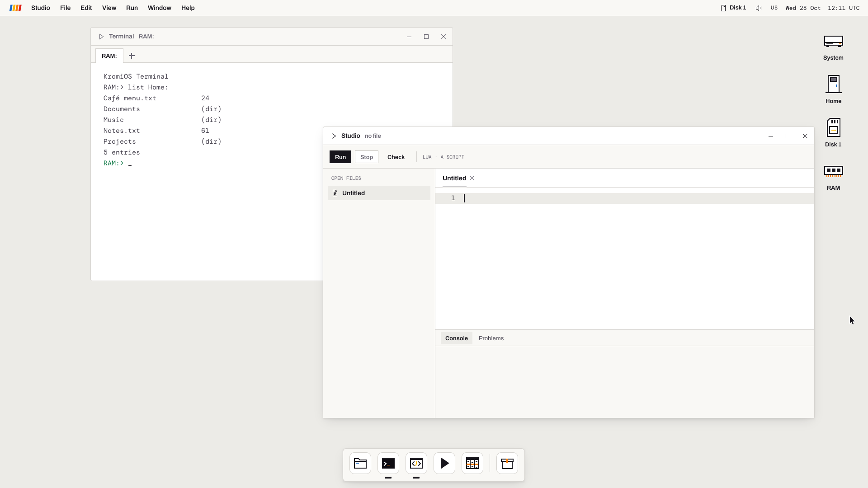This screenshot has height=488, width=868.
Task: Open the media player dock icon
Action: pyautogui.click(x=444, y=464)
